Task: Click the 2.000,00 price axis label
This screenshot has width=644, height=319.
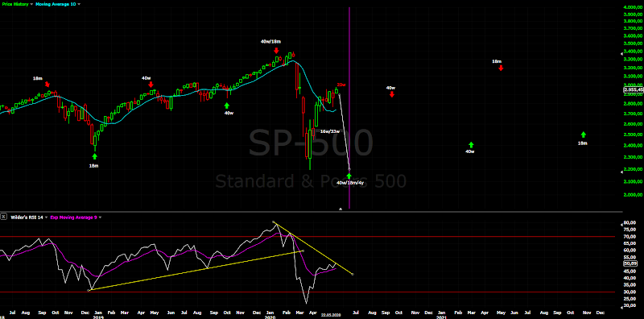Action: [x=634, y=195]
